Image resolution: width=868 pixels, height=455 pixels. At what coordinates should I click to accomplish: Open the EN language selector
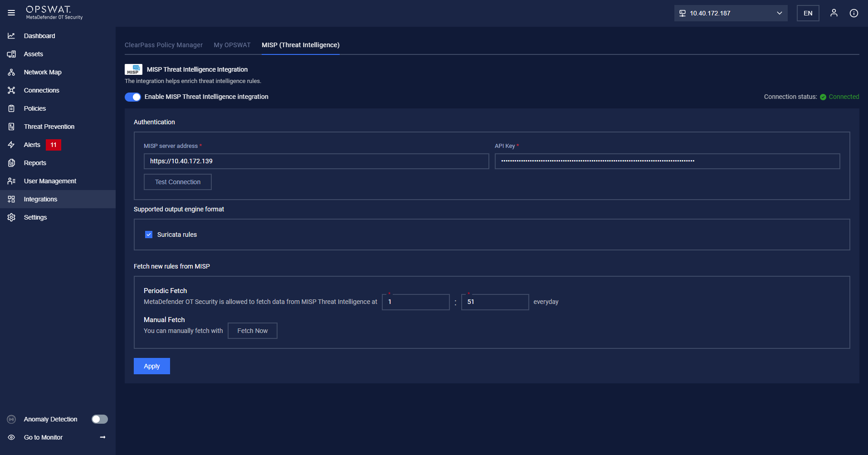[808, 13]
